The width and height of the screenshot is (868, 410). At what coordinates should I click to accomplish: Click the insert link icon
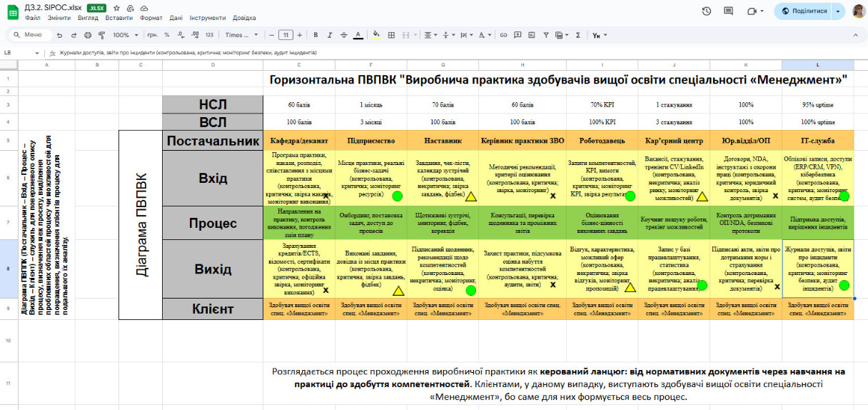pyautogui.click(x=503, y=34)
